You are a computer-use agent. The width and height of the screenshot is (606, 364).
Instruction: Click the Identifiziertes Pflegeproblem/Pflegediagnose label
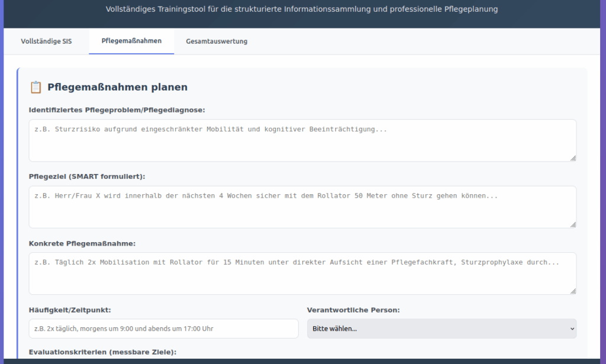[117, 110]
